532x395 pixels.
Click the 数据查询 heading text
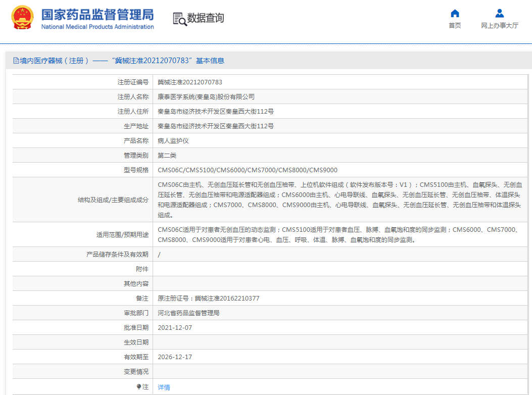(206, 18)
